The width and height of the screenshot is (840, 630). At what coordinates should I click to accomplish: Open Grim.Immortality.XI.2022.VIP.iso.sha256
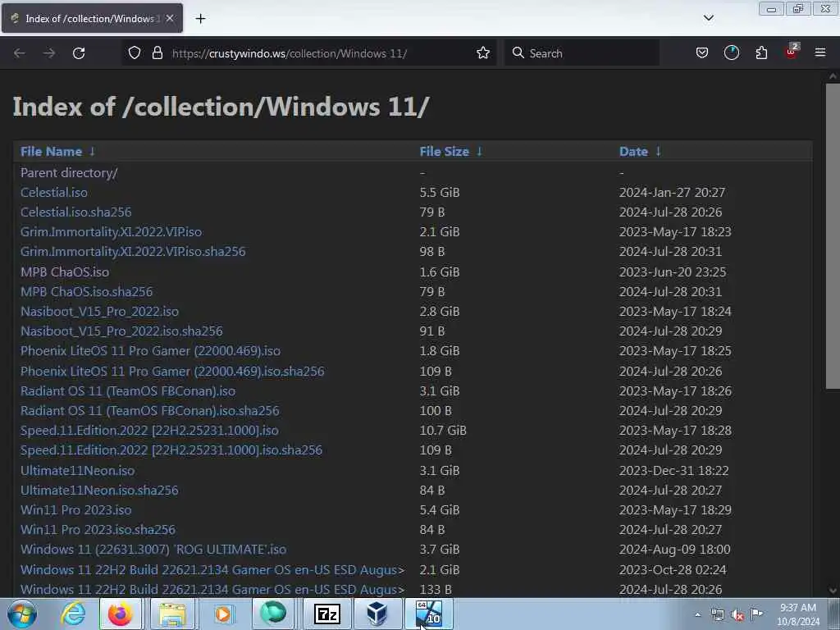(133, 251)
